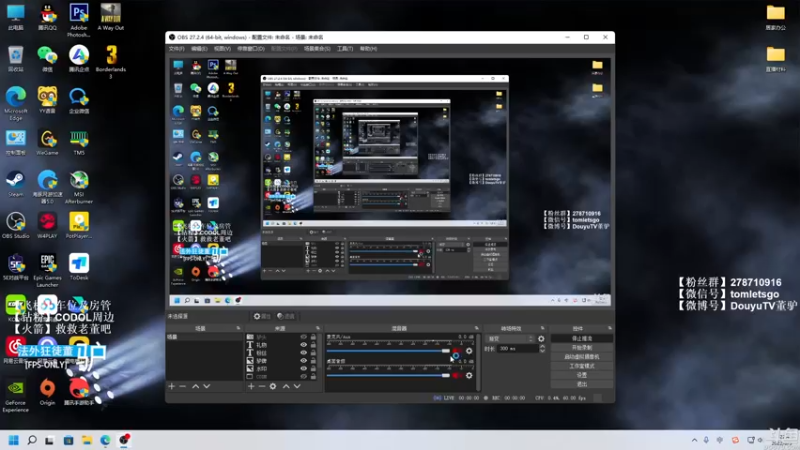Viewport: 800px width, 450px height.
Task: Open the Windows Start menu
Action: tap(14, 440)
